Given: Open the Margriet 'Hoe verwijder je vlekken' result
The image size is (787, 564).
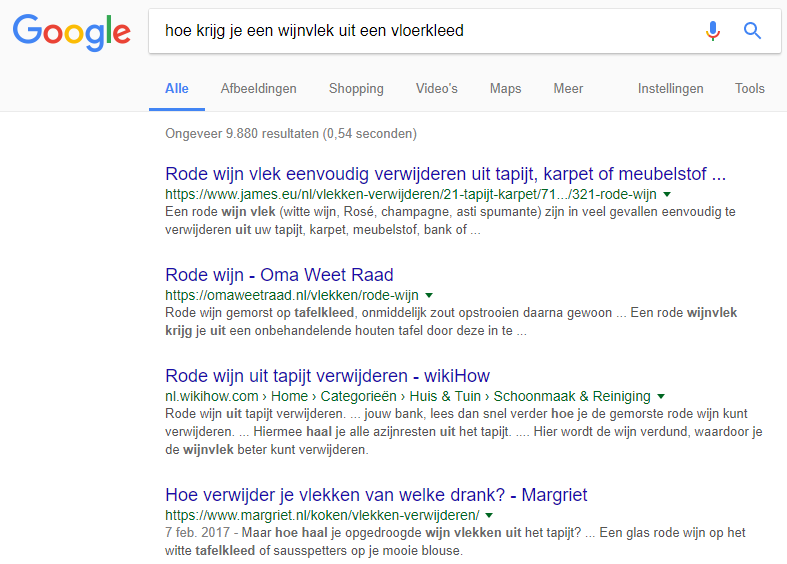Looking at the screenshot, I should pos(376,495).
